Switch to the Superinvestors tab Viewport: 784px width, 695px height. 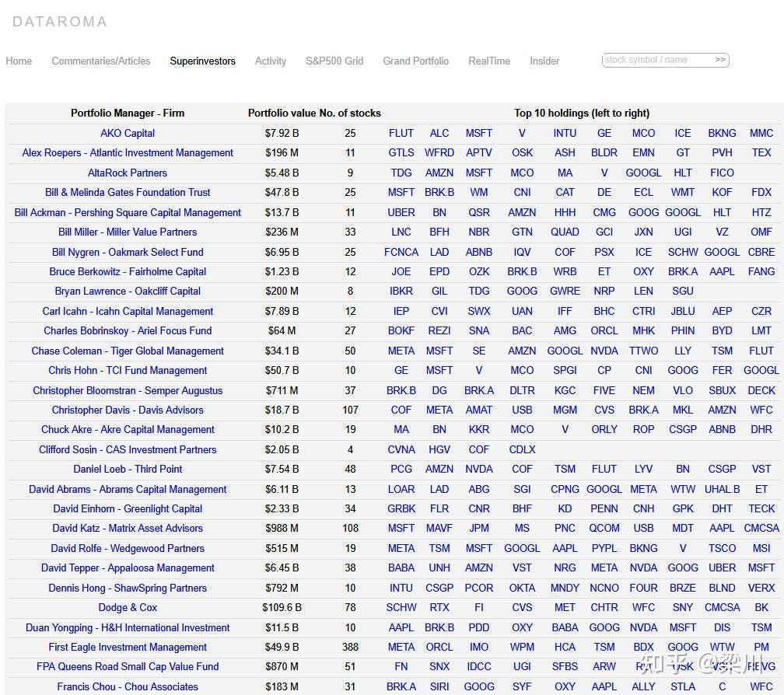click(x=202, y=61)
